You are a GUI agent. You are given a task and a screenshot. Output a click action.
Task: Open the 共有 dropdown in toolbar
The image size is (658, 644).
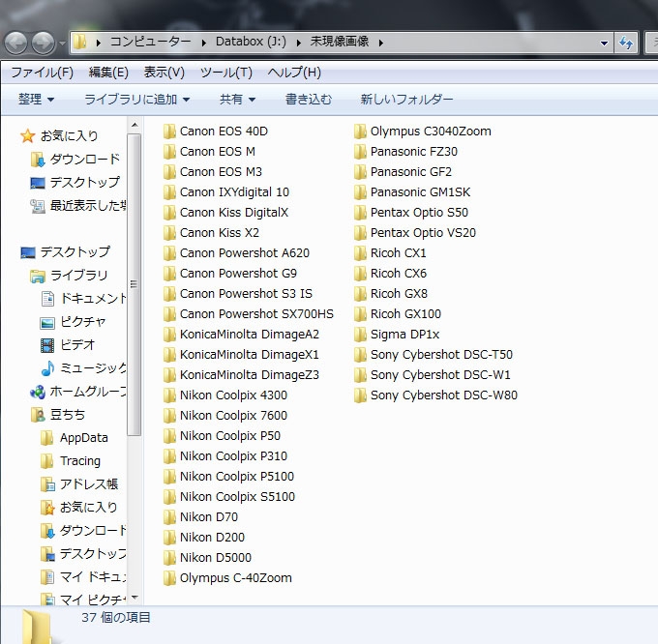[237, 100]
